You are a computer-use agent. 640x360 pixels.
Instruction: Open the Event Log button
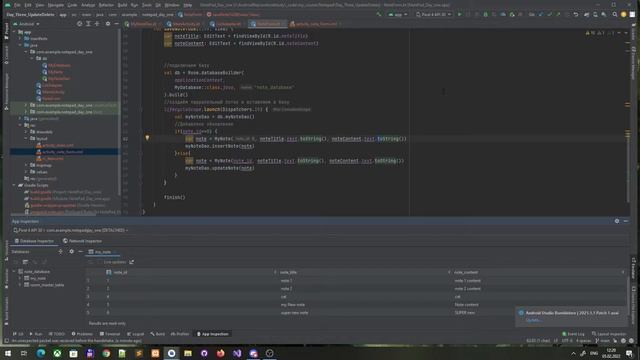click(573, 334)
